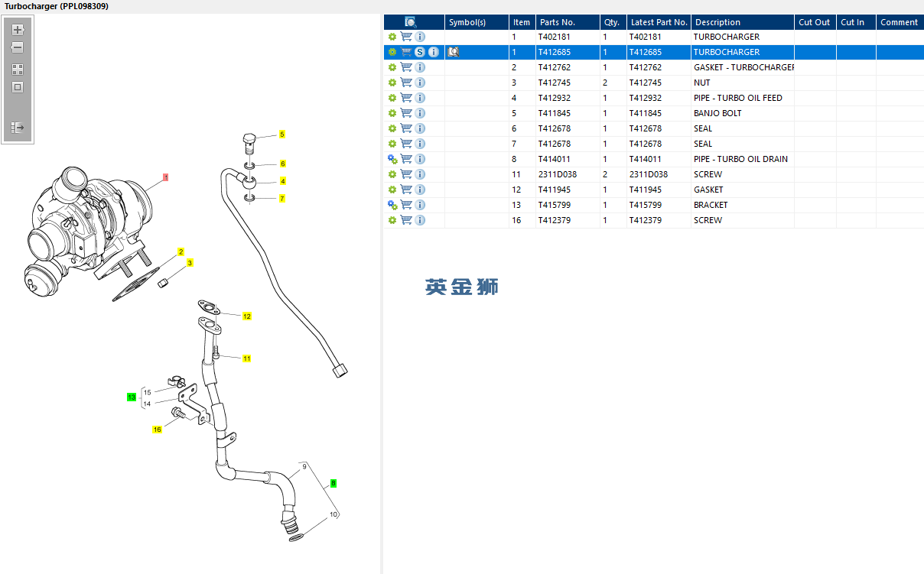Click green gear icon for BANJO BOLT
Viewport: 924px width, 574px height.
(392, 113)
